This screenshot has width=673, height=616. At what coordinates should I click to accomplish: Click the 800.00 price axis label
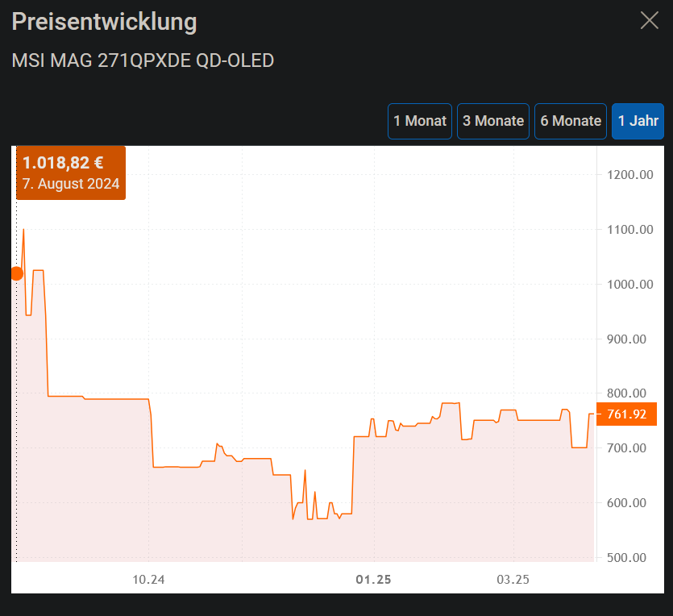click(626, 393)
